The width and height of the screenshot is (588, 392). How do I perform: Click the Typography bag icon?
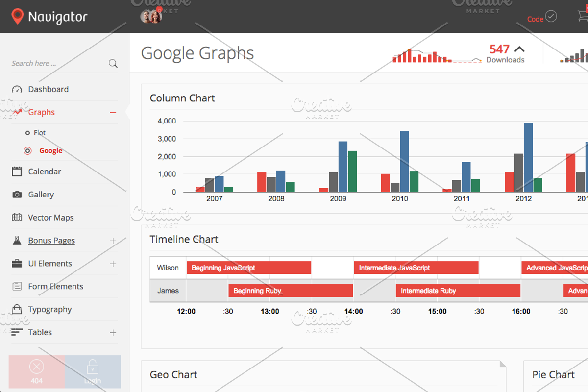click(x=17, y=309)
